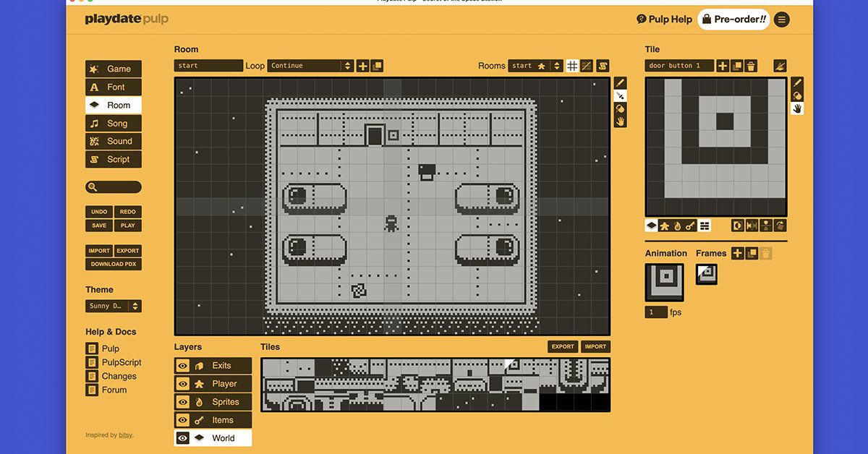The image size is (868, 454).
Task: Click the UNDO button
Action: 99,212
